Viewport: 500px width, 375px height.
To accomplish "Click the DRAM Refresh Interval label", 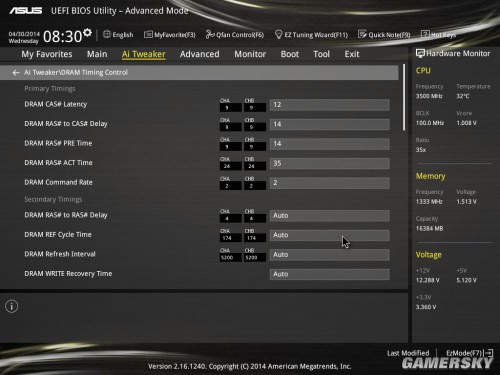I will tap(60, 254).
